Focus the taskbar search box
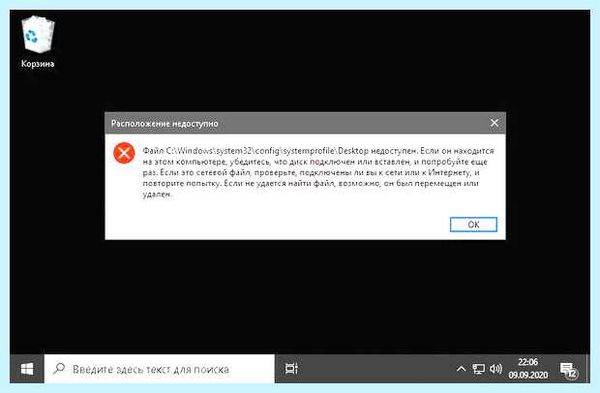Viewport: 600px width, 393px height. click(159, 369)
